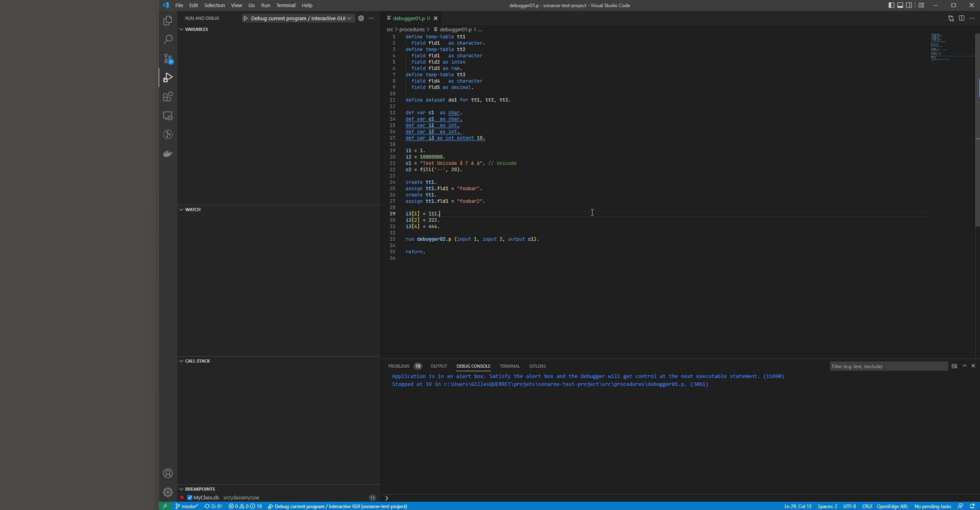This screenshot has width=980, height=510.
Task: Click the Extensions icon in activity bar
Action: tap(167, 97)
